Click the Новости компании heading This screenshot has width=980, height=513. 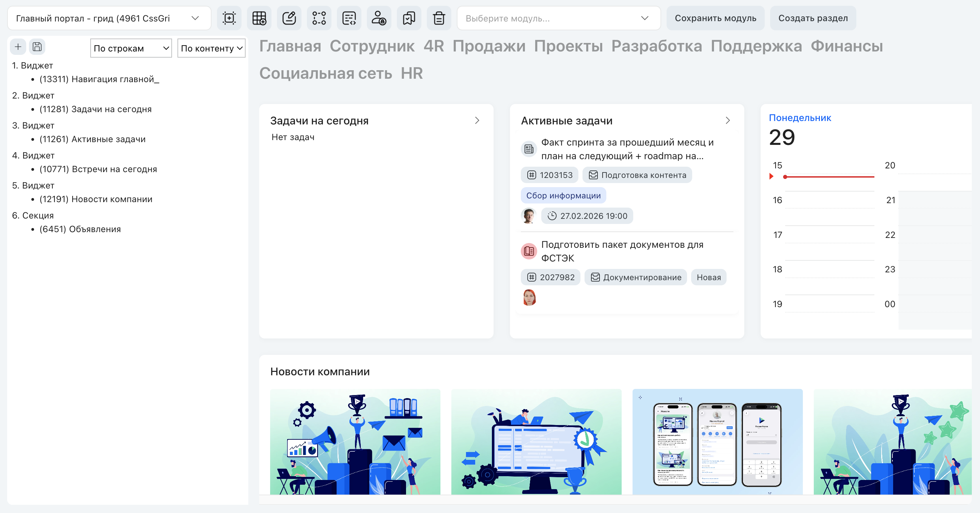pyautogui.click(x=320, y=372)
